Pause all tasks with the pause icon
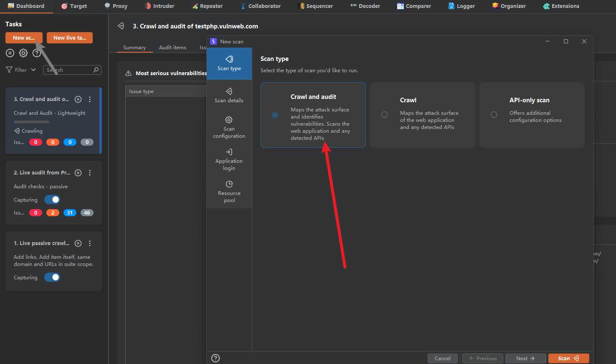This screenshot has height=364, width=616. coord(10,53)
